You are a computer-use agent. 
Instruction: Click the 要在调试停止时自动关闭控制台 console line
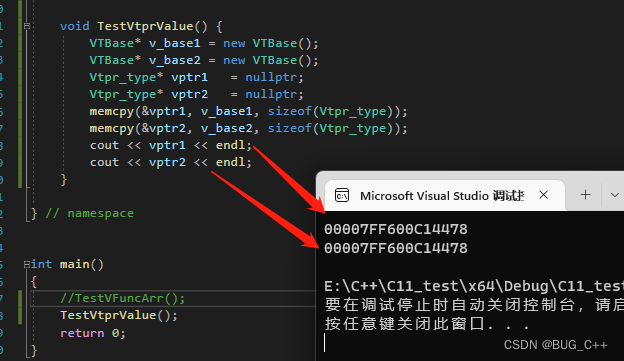point(474,305)
